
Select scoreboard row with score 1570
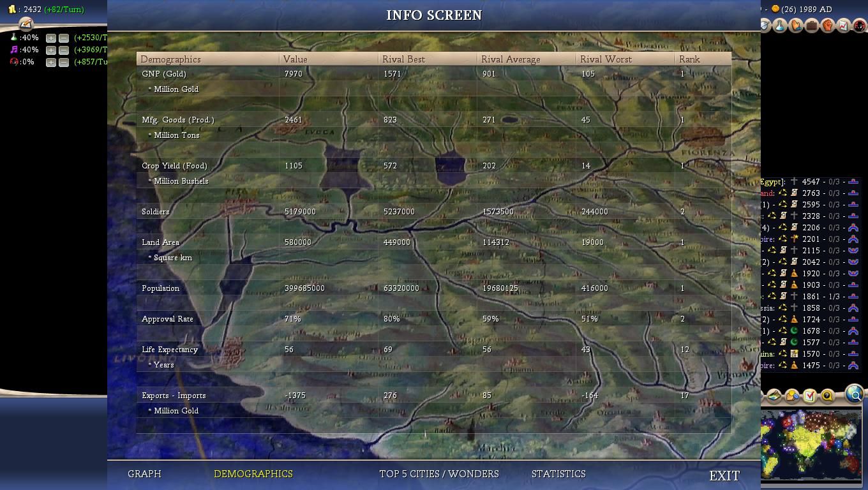point(811,354)
